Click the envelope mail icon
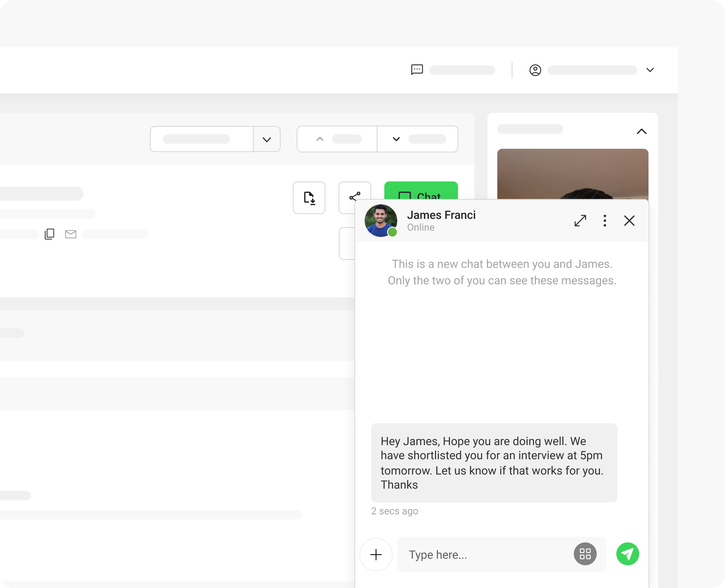 point(71,234)
